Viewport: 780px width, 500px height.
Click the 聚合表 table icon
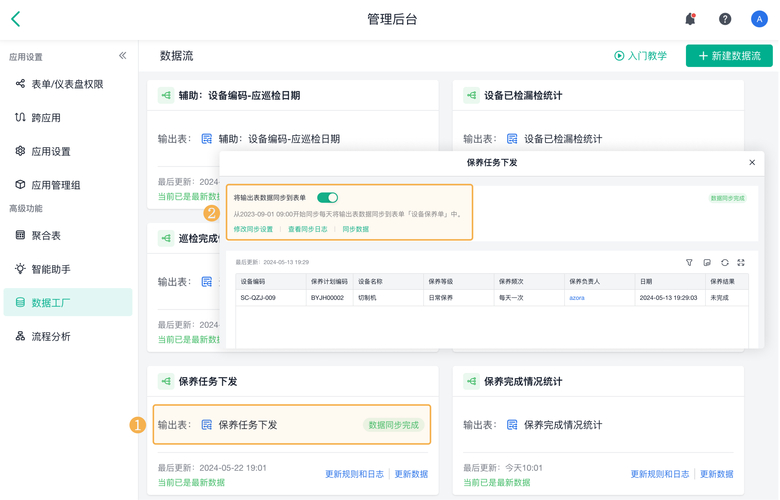20,235
